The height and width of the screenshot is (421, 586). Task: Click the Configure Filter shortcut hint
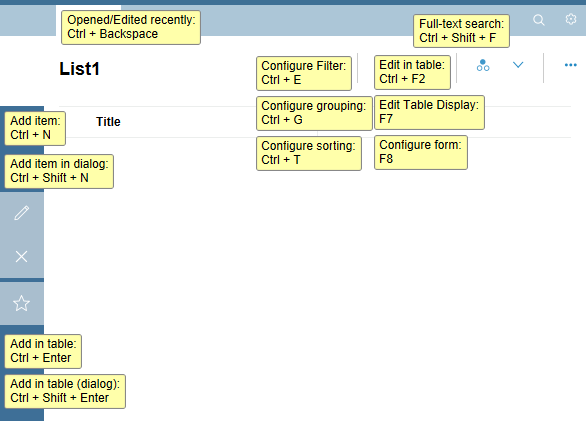[x=304, y=73]
